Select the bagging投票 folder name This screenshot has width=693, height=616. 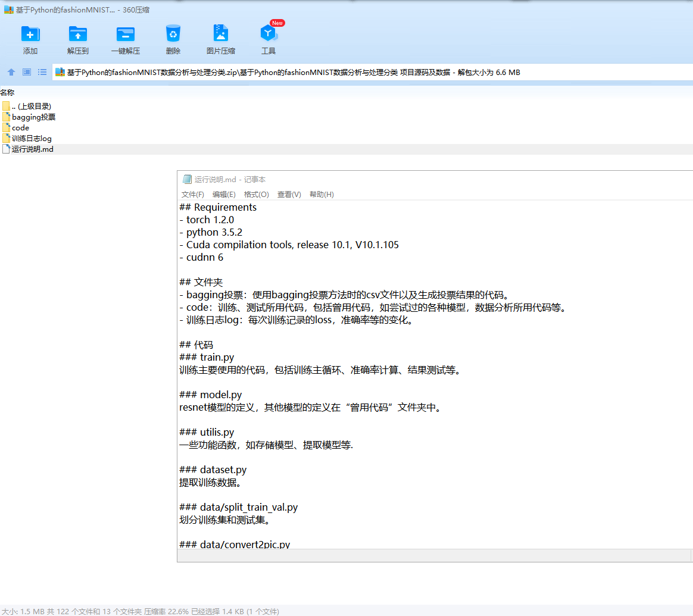pyautogui.click(x=33, y=117)
